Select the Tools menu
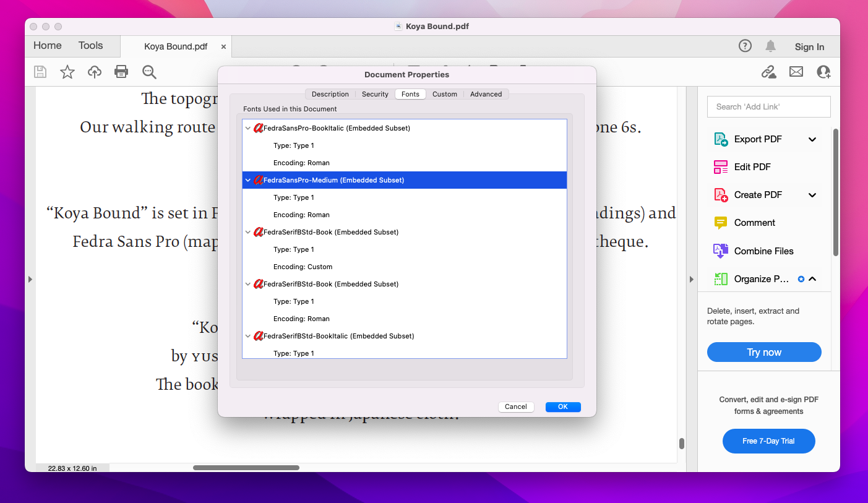868x503 pixels. 90,45
